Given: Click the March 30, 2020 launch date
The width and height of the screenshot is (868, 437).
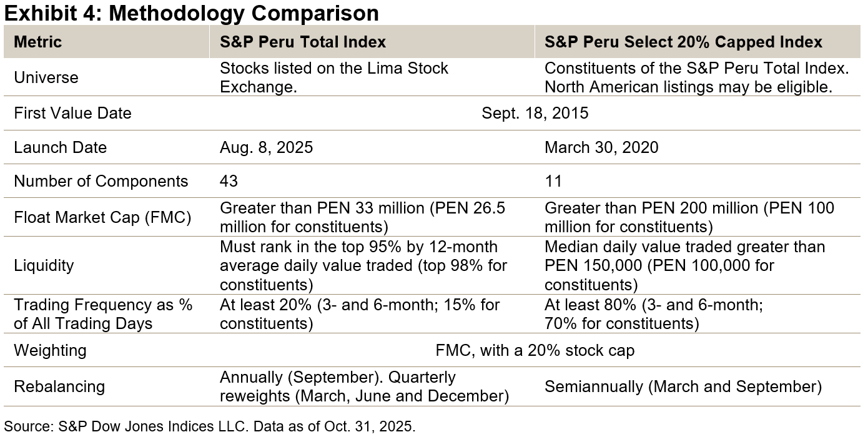Looking at the screenshot, I should (601, 147).
